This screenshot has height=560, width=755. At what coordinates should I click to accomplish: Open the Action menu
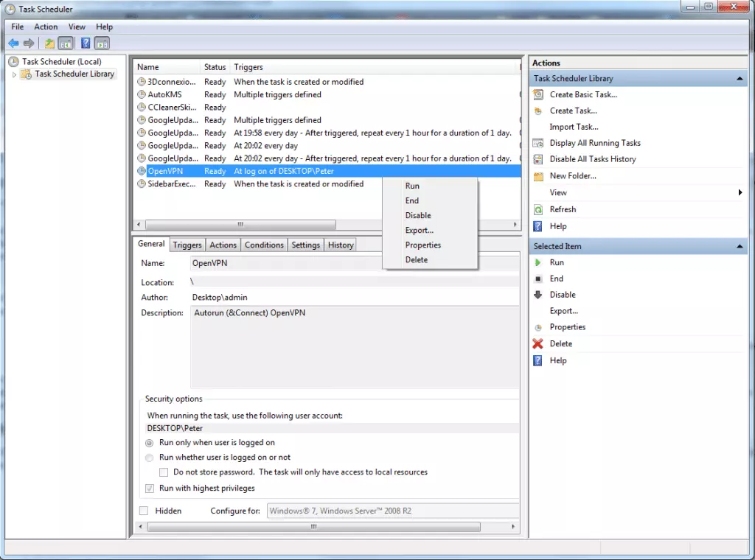pyautogui.click(x=46, y=26)
